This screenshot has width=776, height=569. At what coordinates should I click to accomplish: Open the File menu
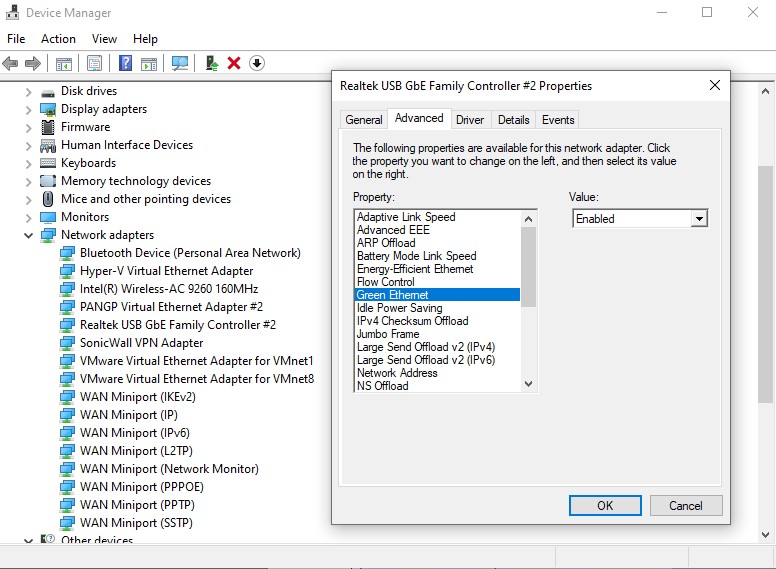tap(16, 39)
